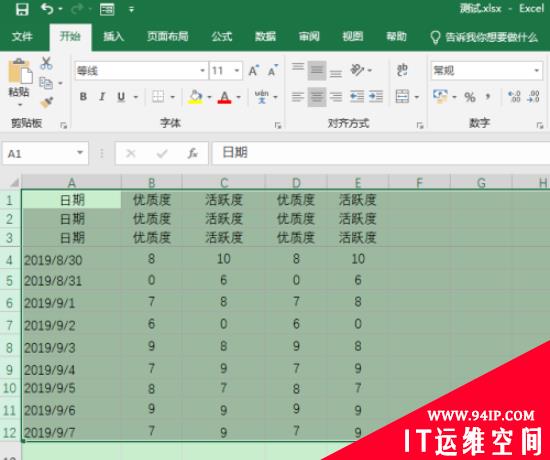Toggle Italic formatting

click(x=102, y=96)
